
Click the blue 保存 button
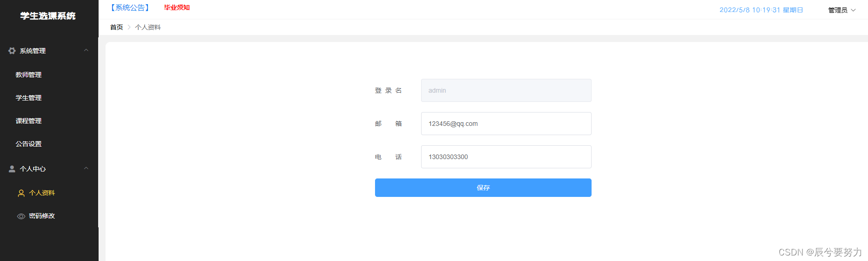pyautogui.click(x=483, y=188)
